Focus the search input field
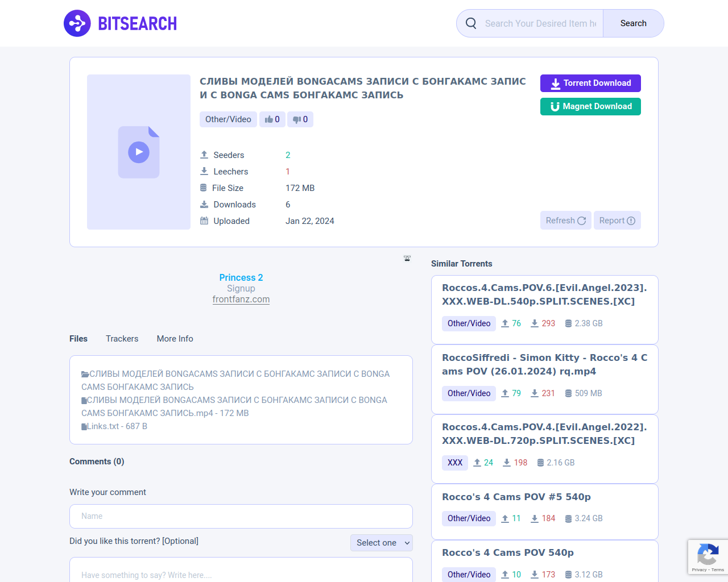Image resolution: width=728 pixels, height=582 pixels. 540,23
